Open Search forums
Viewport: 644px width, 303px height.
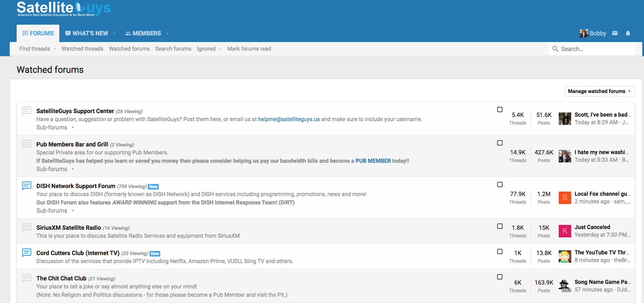(x=173, y=49)
